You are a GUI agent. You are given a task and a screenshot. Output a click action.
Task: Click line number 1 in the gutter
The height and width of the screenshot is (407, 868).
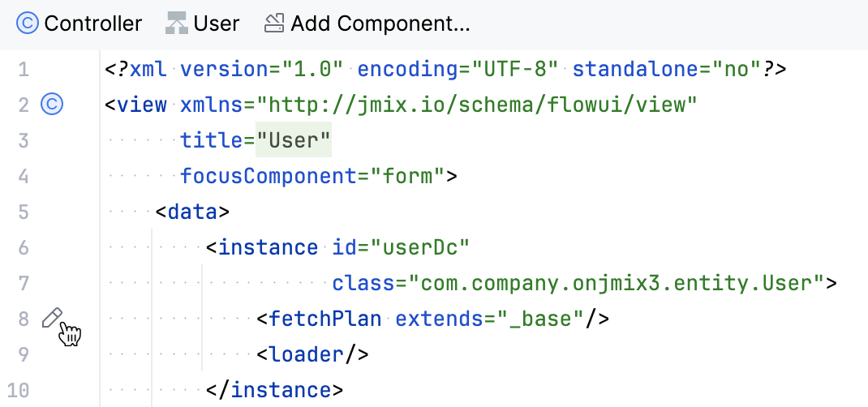pyautogui.click(x=24, y=70)
